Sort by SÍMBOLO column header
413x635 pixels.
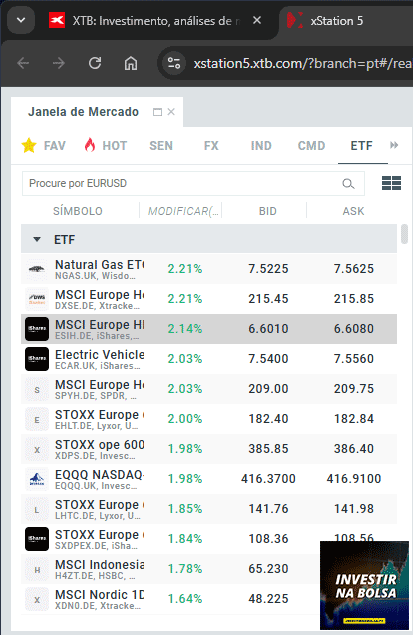[78, 211]
